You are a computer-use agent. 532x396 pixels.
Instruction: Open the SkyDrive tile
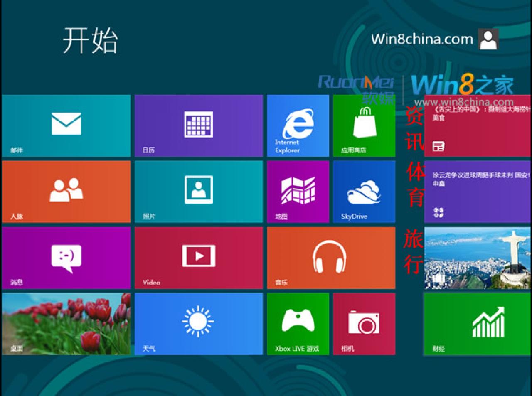364,192
